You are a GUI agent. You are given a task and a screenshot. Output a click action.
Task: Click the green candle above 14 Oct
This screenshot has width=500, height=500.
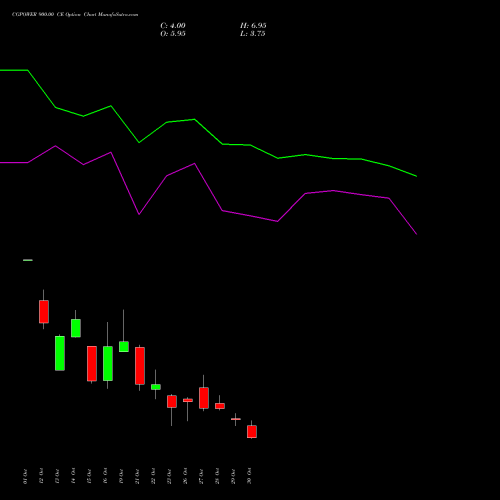click(76, 328)
